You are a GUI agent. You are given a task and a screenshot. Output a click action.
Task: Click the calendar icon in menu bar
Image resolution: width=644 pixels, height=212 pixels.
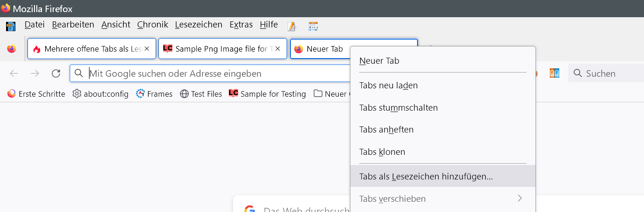(313, 26)
